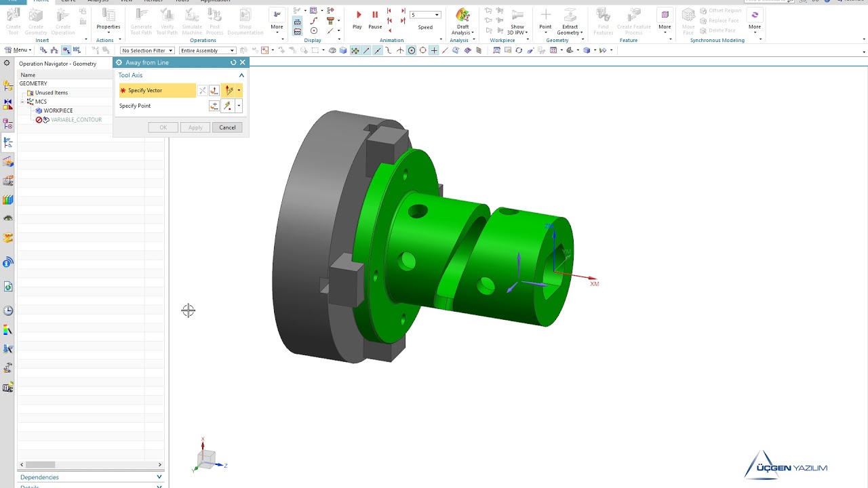
Task: Open the History clock icon in the resource bar
Action: pos(8,310)
